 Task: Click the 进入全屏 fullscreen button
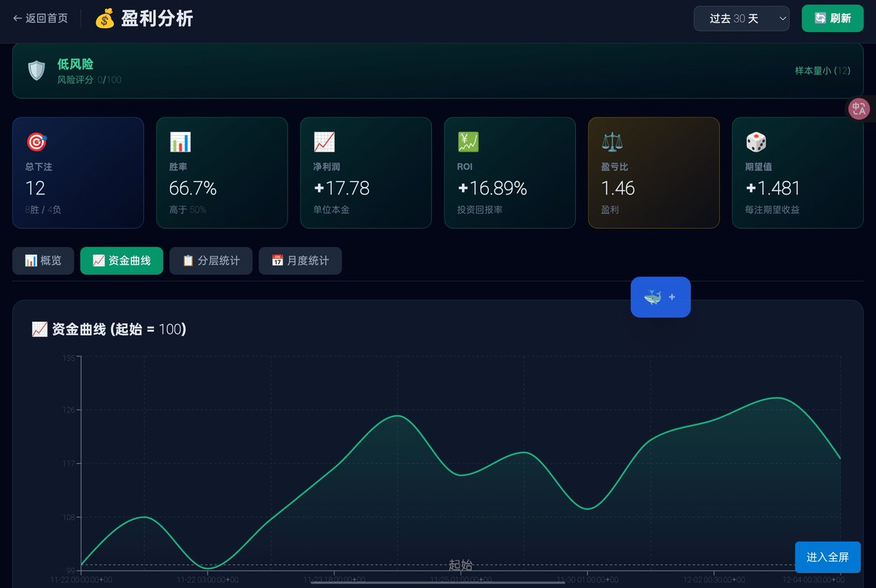(828, 556)
